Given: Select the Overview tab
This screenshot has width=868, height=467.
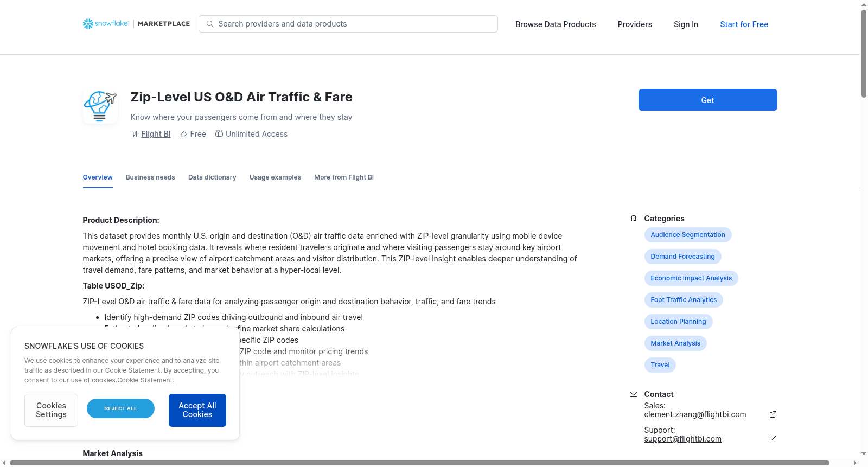Looking at the screenshot, I should (x=98, y=177).
